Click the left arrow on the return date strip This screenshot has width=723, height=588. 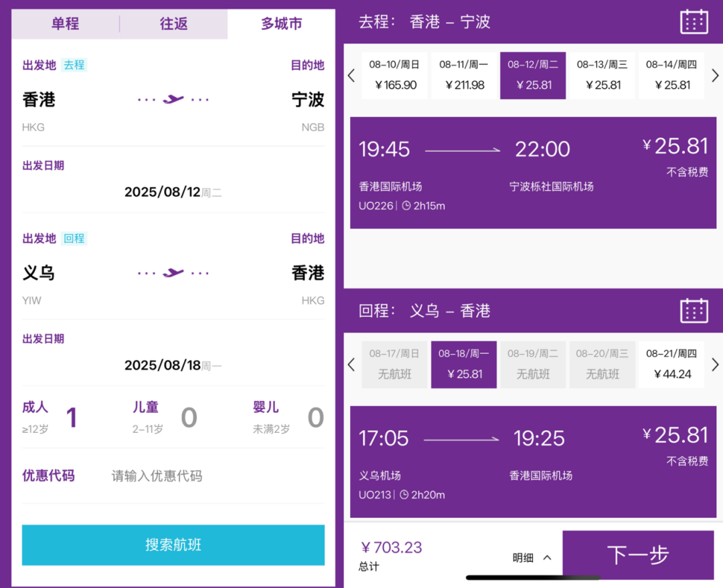pyautogui.click(x=351, y=365)
